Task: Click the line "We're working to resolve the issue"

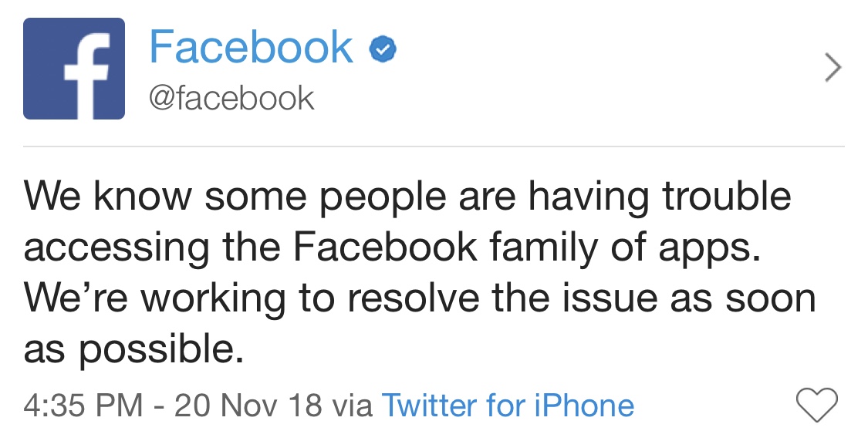Action: (x=420, y=299)
